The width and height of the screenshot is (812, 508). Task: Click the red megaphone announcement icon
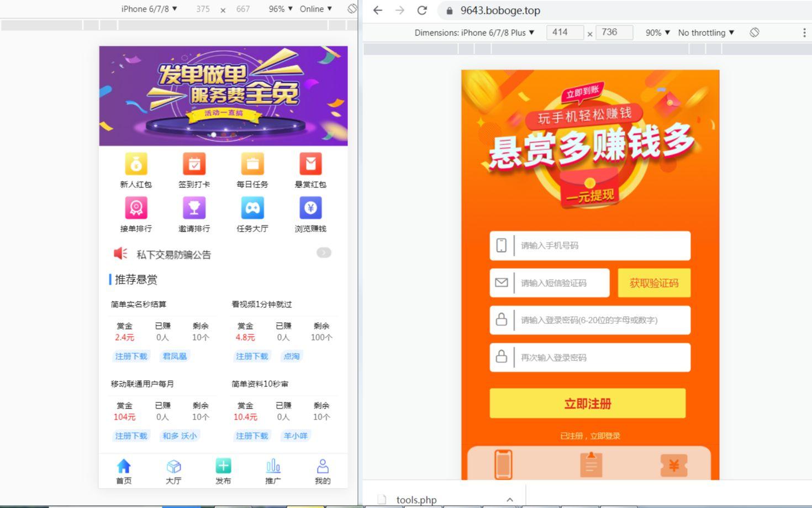pos(120,253)
